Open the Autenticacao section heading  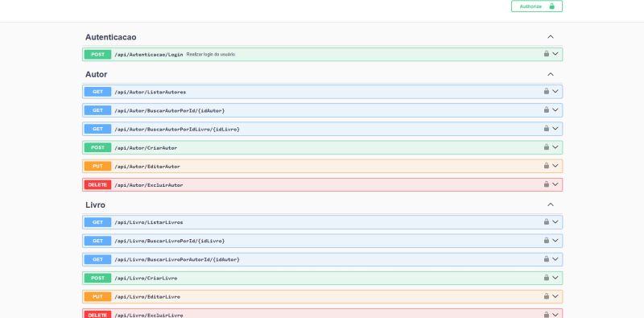111,37
